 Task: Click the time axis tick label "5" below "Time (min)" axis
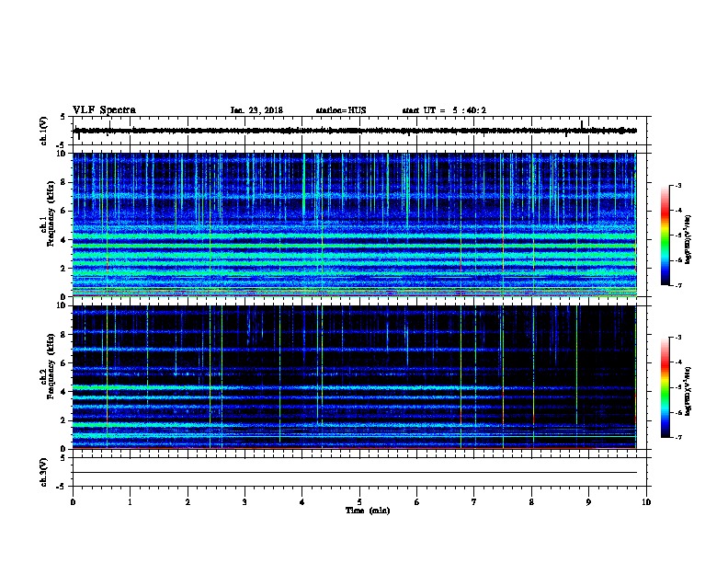359,502
